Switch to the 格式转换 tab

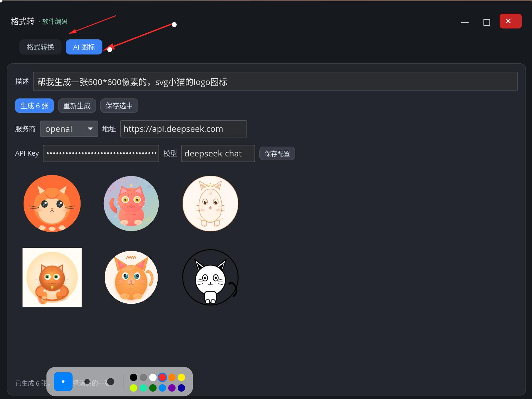[40, 47]
